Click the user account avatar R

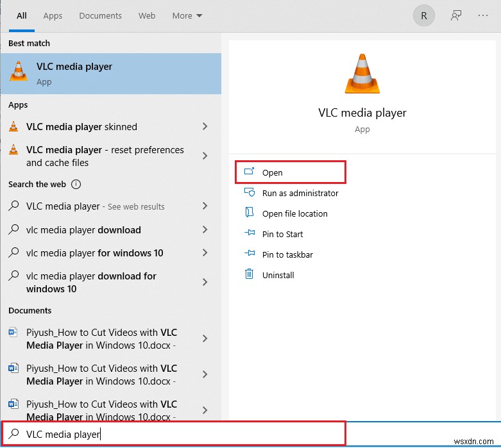click(423, 16)
